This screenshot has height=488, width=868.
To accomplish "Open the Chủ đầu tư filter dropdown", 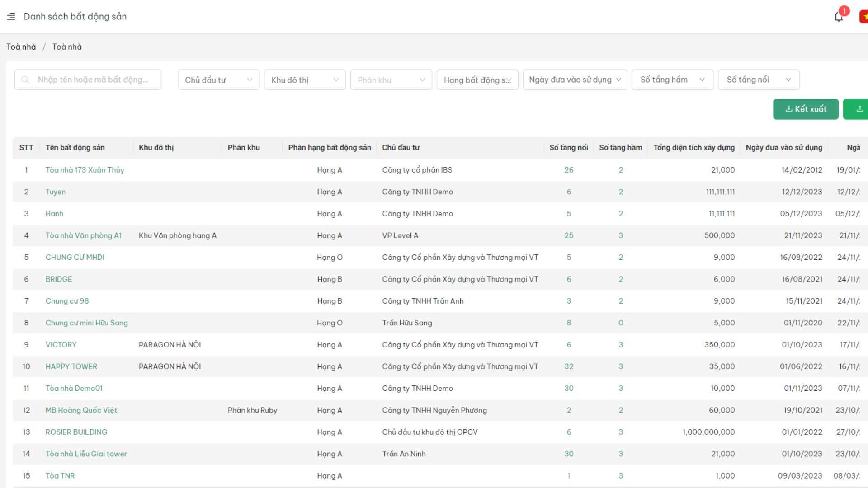I will tap(218, 80).
